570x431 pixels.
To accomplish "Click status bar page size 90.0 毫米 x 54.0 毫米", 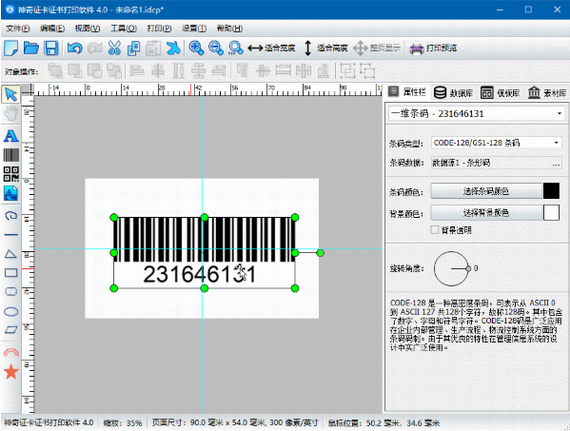I will pos(235,423).
